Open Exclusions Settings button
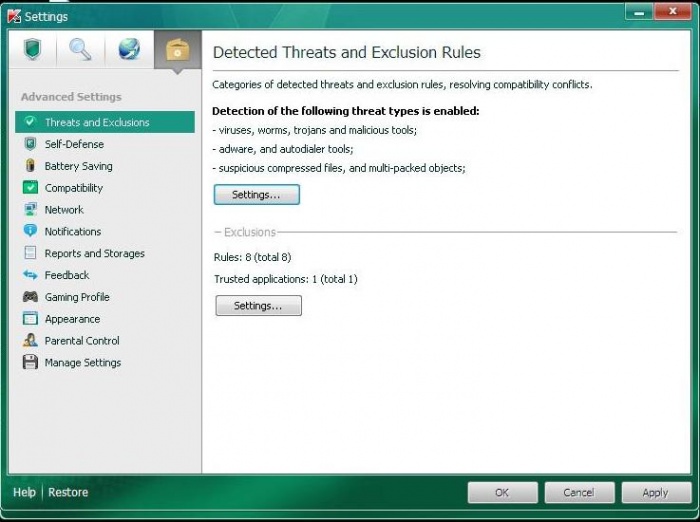The height and width of the screenshot is (522, 700). tap(258, 306)
